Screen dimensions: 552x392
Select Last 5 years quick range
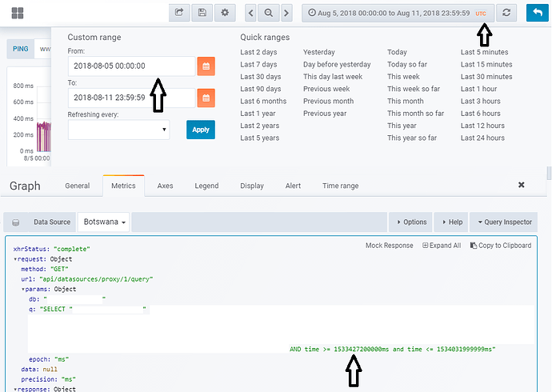[x=259, y=138]
